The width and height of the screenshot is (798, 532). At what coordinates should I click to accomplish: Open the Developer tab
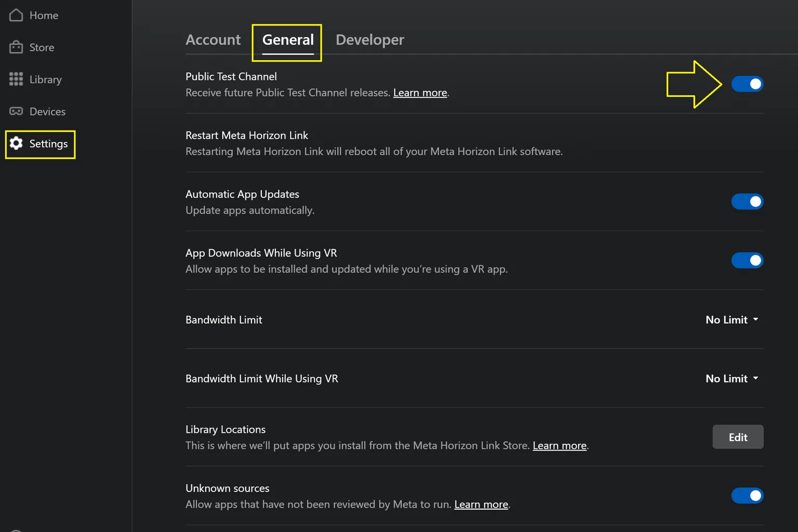click(370, 40)
